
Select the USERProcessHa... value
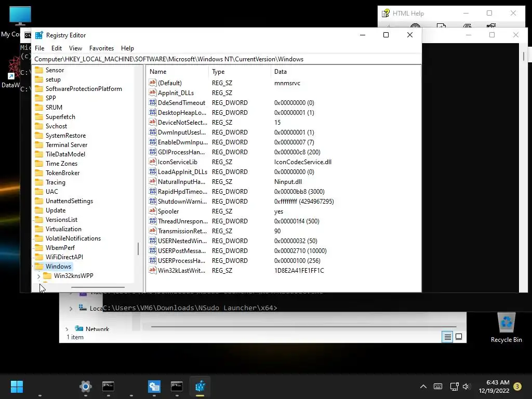tap(181, 260)
